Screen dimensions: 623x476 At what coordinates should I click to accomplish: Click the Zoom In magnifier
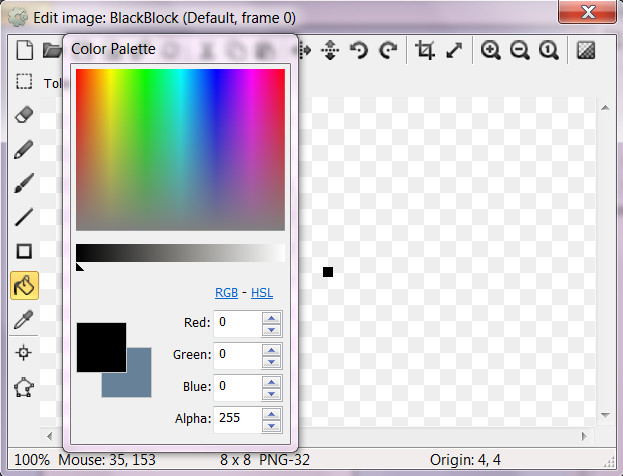(490, 50)
